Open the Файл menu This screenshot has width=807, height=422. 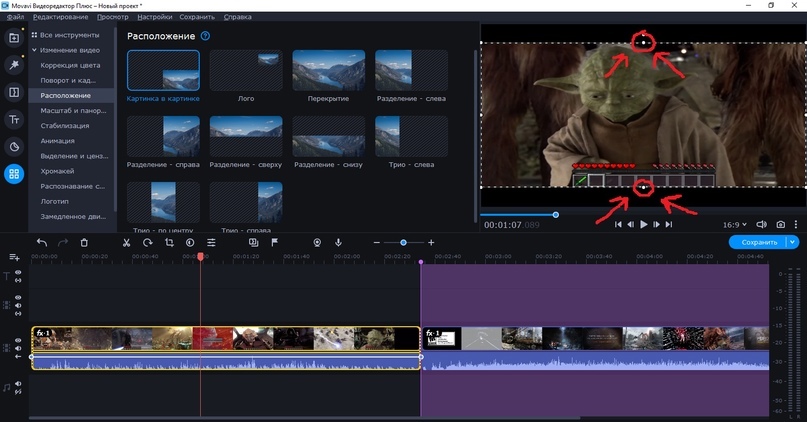point(15,17)
